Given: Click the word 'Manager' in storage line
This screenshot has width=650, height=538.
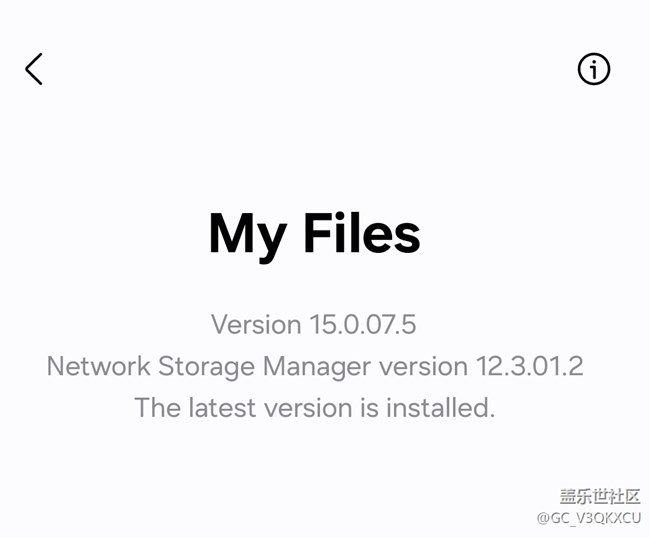Looking at the screenshot, I should [317, 368].
